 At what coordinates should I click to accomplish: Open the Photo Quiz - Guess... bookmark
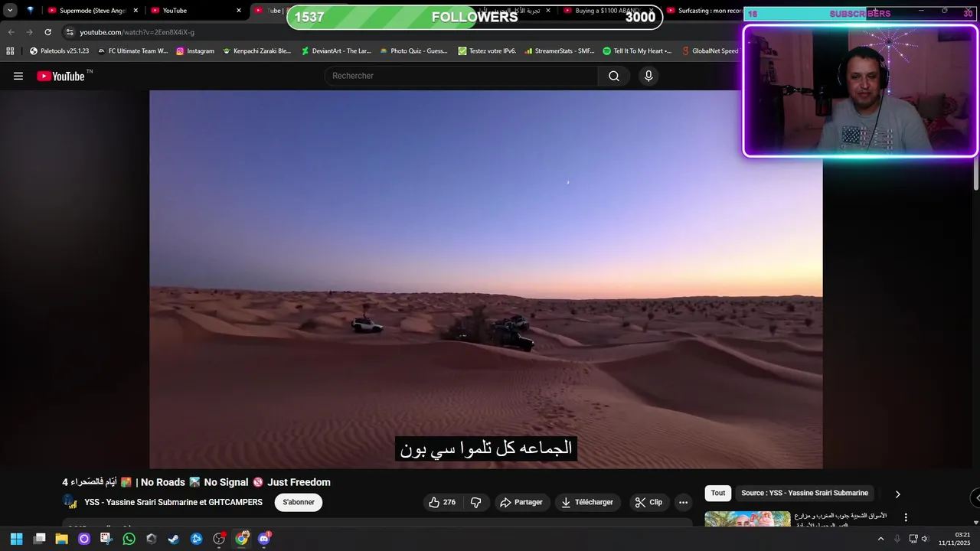[x=413, y=51]
